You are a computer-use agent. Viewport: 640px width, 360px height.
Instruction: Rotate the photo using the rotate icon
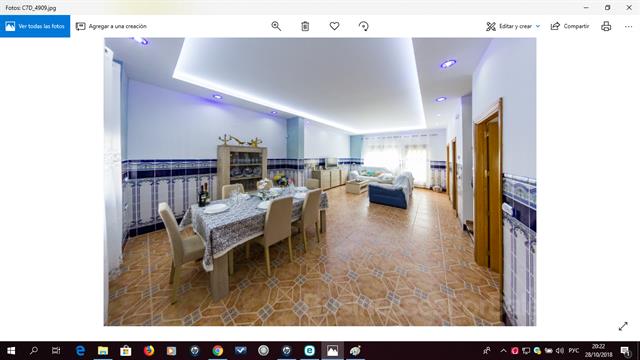tap(364, 26)
